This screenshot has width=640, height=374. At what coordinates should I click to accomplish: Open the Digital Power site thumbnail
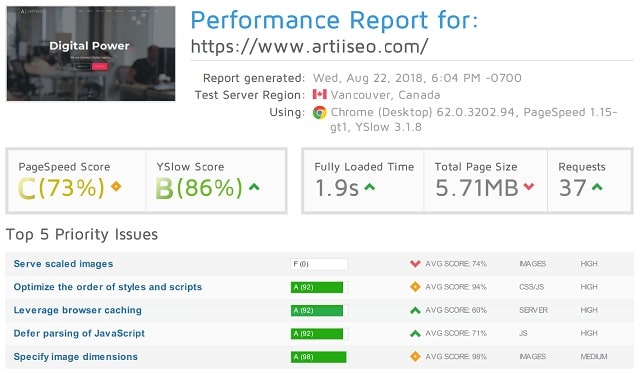[91, 53]
